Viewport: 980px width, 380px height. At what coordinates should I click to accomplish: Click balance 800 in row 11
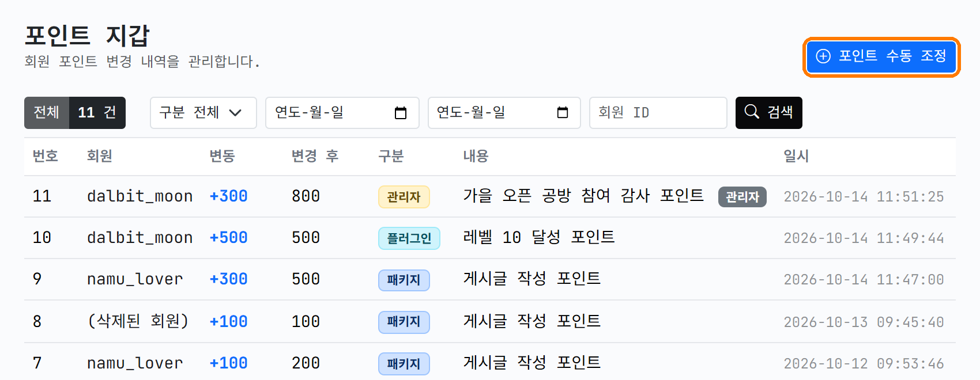click(306, 196)
